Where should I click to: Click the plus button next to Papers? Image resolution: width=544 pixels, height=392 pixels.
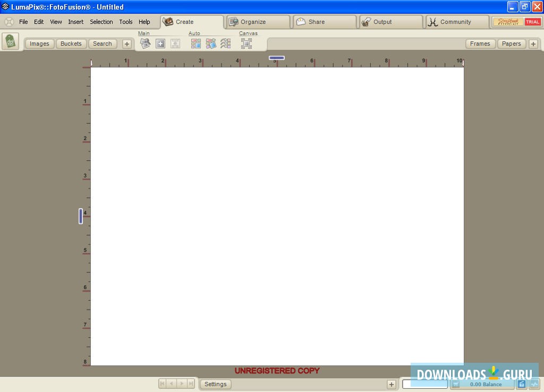point(533,44)
